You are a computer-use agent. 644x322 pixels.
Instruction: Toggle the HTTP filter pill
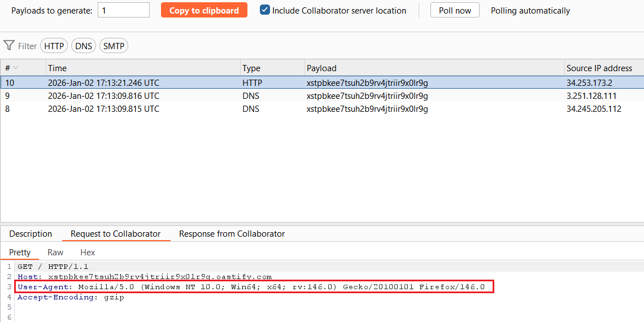[54, 46]
